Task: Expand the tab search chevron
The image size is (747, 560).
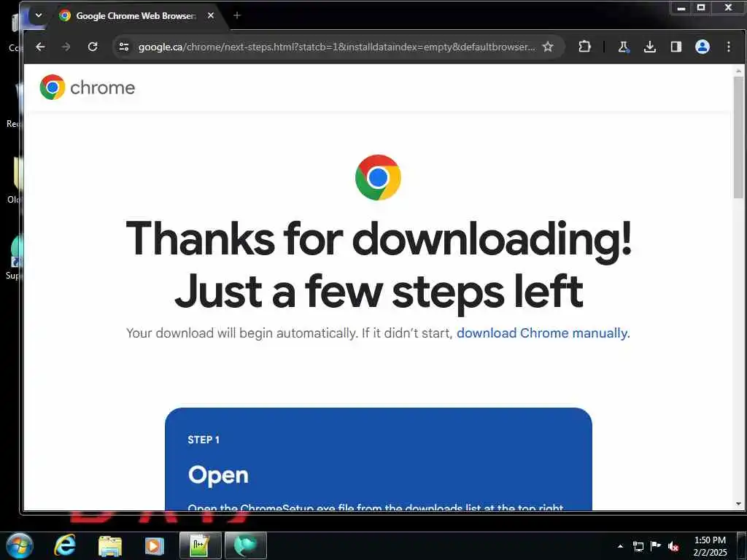Action: tap(39, 15)
